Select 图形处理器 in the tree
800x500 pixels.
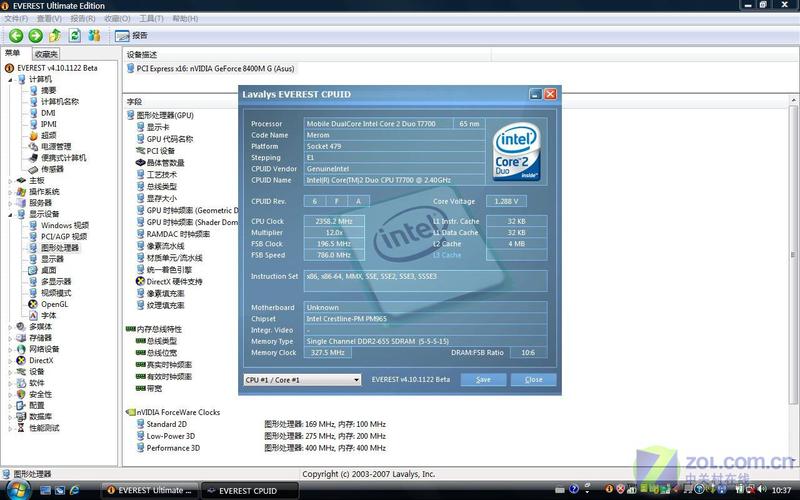(x=60, y=247)
